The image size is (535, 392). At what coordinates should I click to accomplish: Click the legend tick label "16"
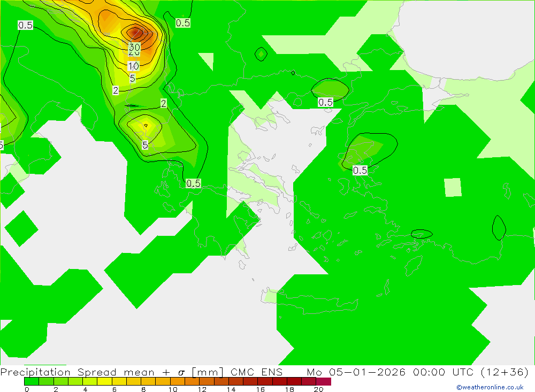[x=261, y=389]
